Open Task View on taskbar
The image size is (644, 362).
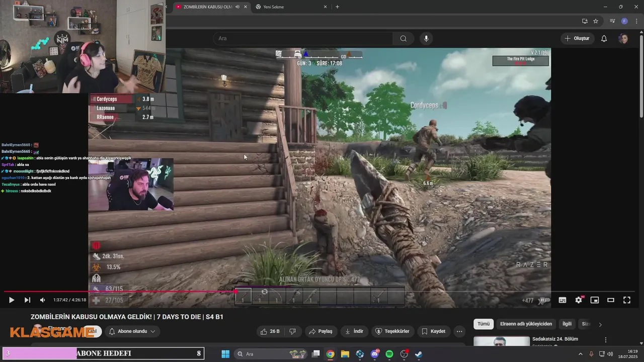pos(316,354)
